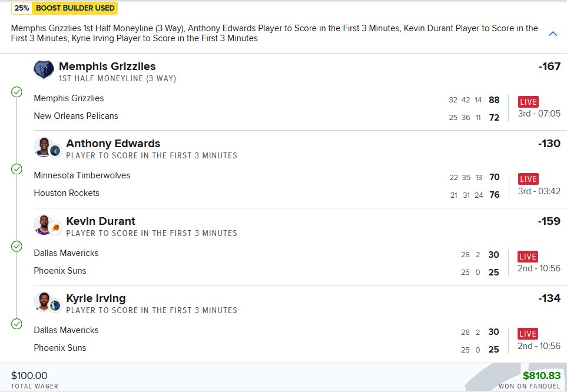
Task: Click the $810.83 winnings amount
Action: (542, 376)
